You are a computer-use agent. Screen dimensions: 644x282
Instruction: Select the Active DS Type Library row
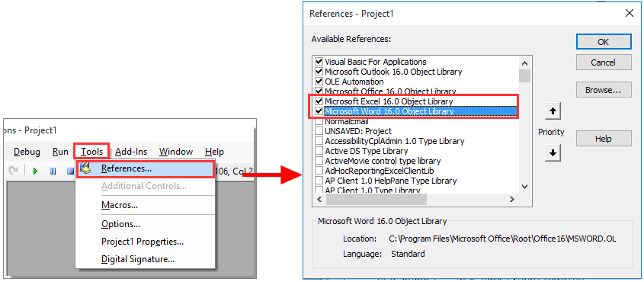(x=415, y=151)
